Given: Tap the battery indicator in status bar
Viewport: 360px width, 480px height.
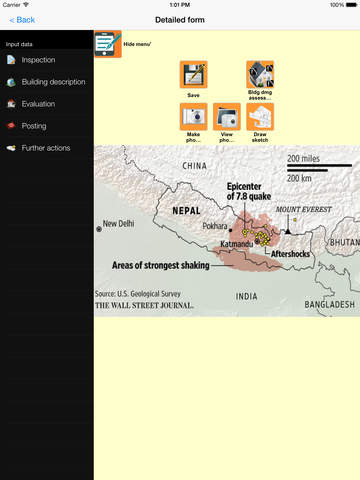Looking at the screenshot, I should pos(351,5).
